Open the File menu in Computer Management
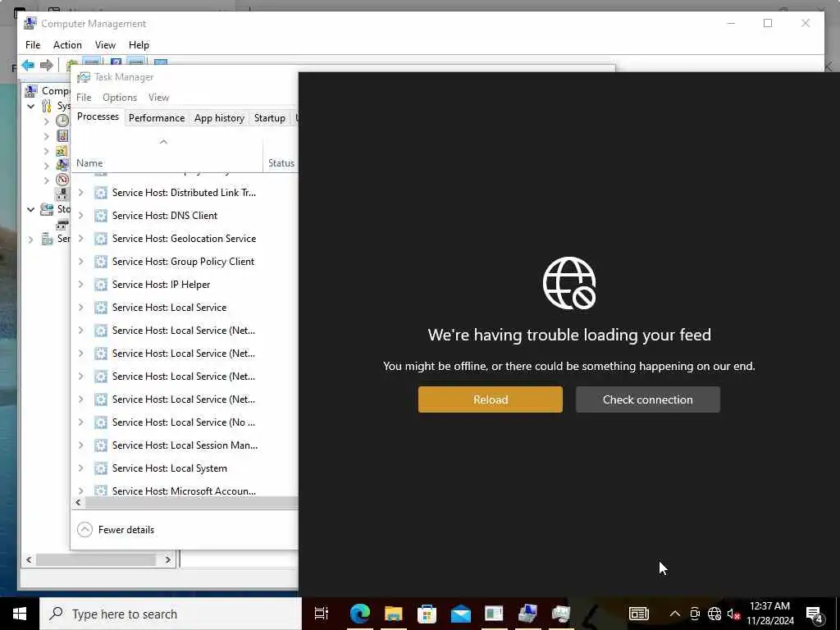 coord(33,45)
